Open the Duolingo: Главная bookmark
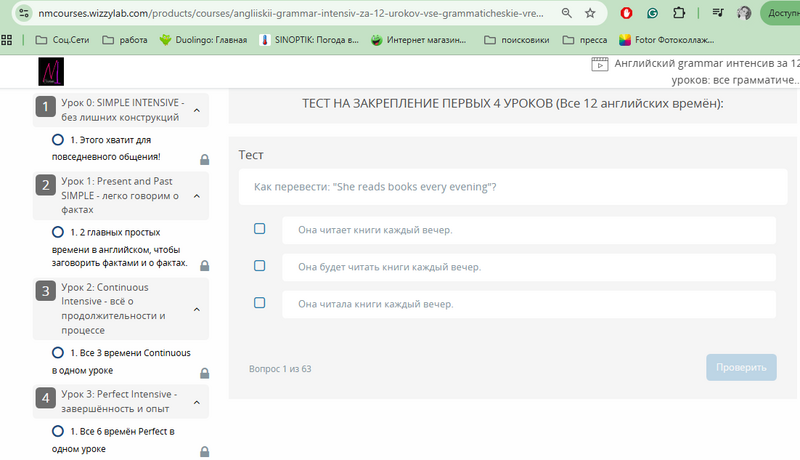Image resolution: width=800 pixels, height=460 pixels. 203,40
